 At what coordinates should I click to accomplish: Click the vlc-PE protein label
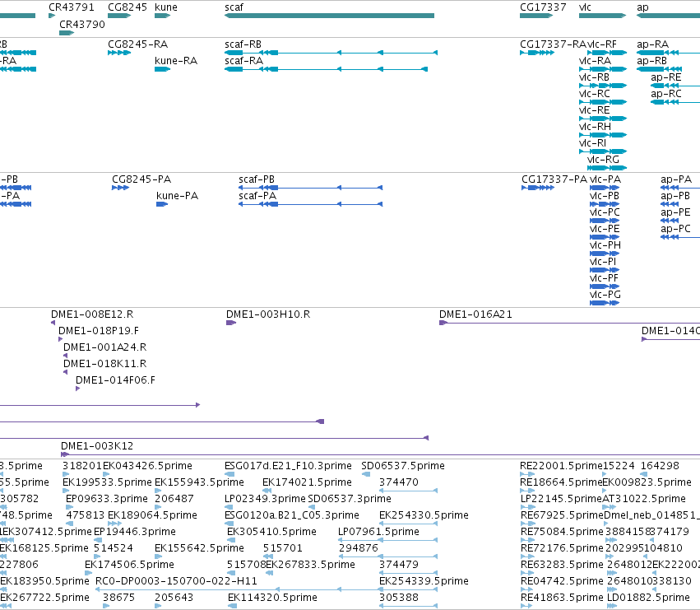605,228
